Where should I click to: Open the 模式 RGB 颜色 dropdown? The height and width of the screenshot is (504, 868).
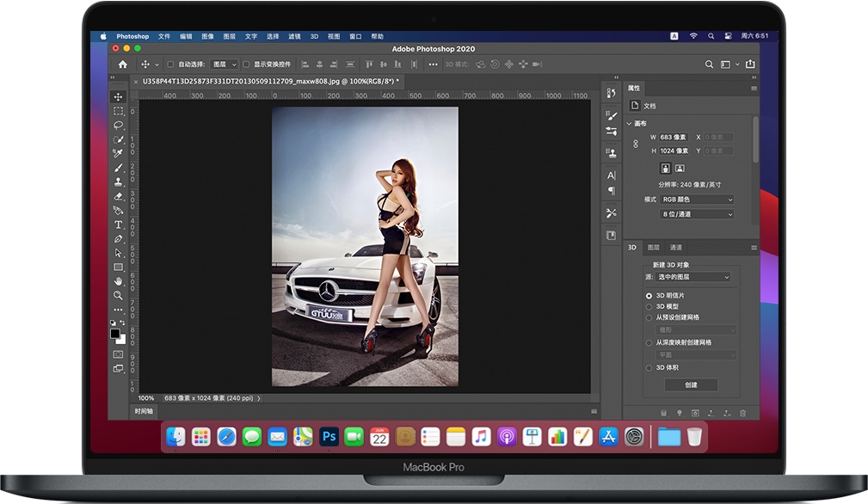click(x=697, y=200)
